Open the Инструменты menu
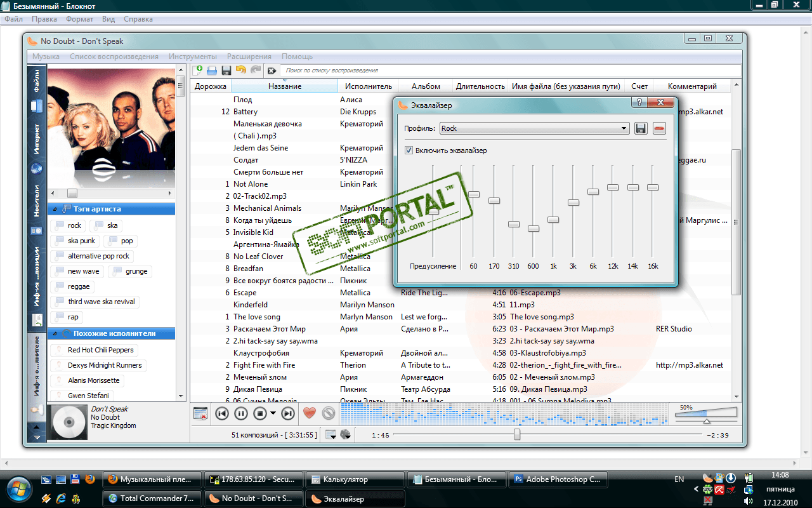Viewport: 812px width, 508px height. click(193, 57)
